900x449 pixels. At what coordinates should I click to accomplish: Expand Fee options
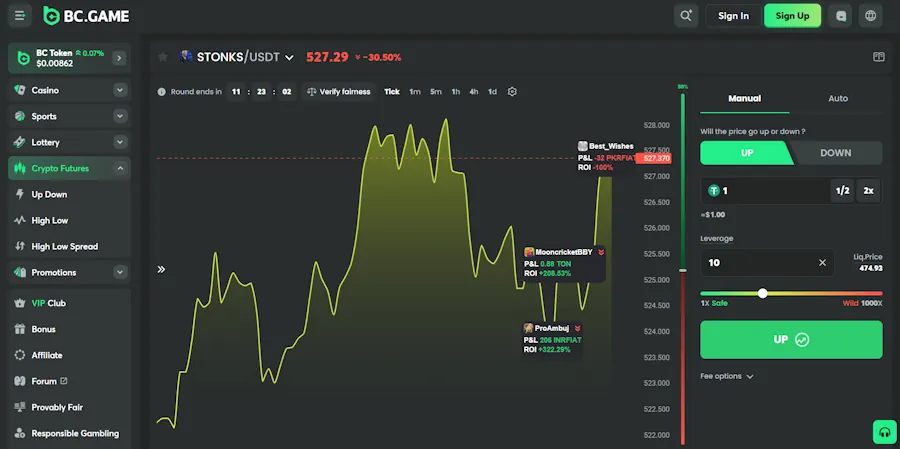coord(726,376)
